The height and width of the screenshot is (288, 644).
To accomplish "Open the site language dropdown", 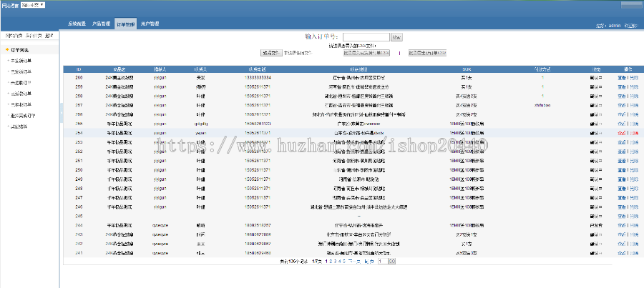I will pyautogui.click(x=33, y=5).
